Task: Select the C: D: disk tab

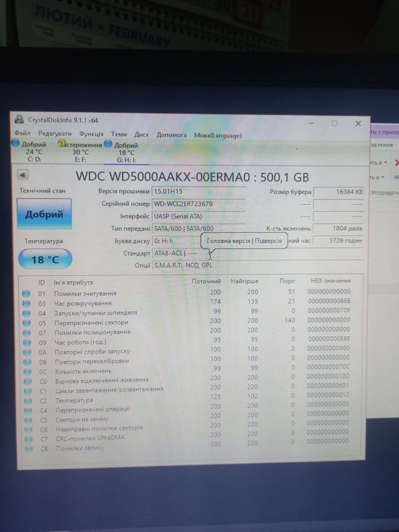Action: pyautogui.click(x=34, y=151)
